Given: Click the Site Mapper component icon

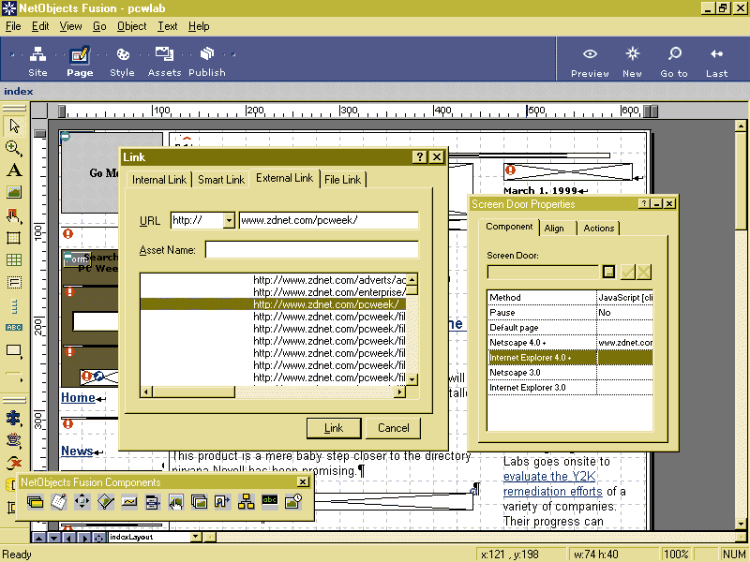Looking at the screenshot, I should coord(246,502).
